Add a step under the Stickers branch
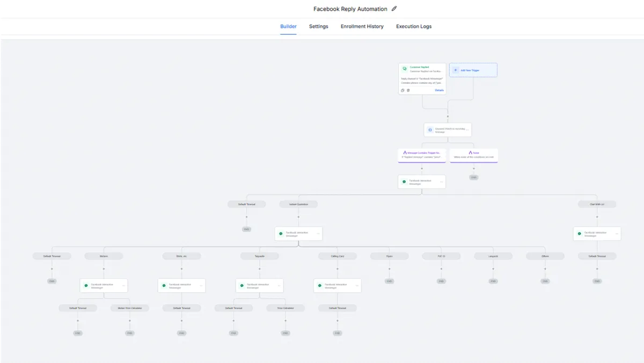This screenshot has width=644, height=363. pos(104,269)
